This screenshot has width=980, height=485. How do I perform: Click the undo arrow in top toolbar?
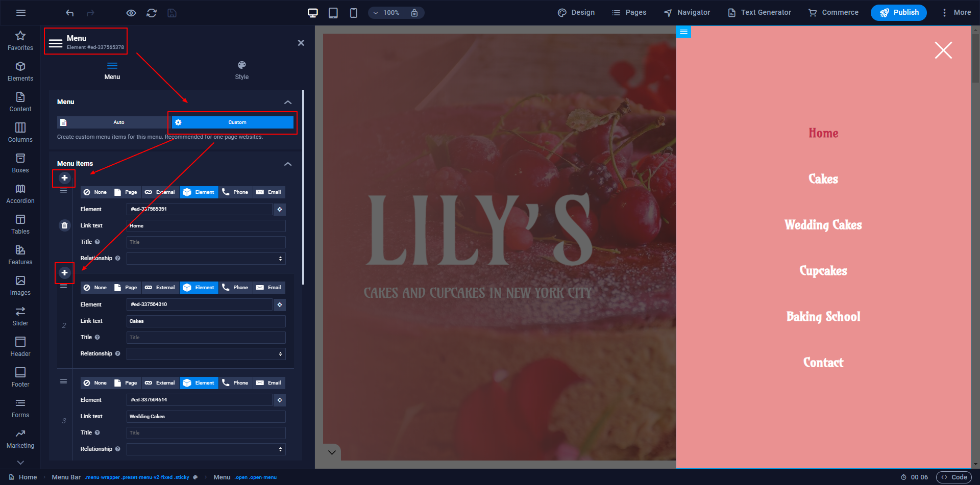[70, 13]
